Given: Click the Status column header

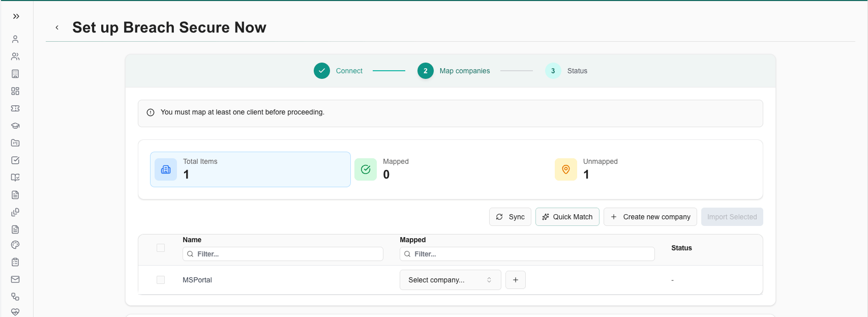Looking at the screenshot, I should click(681, 248).
